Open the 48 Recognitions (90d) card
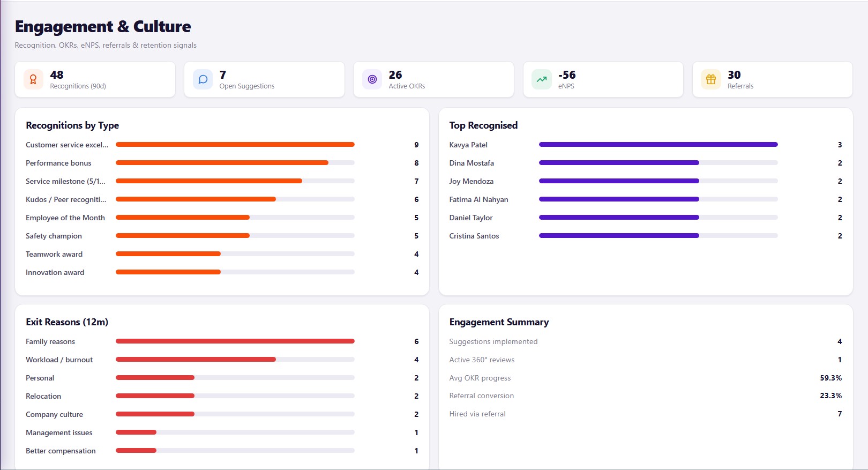This screenshot has height=470, width=868. click(x=95, y=79)
